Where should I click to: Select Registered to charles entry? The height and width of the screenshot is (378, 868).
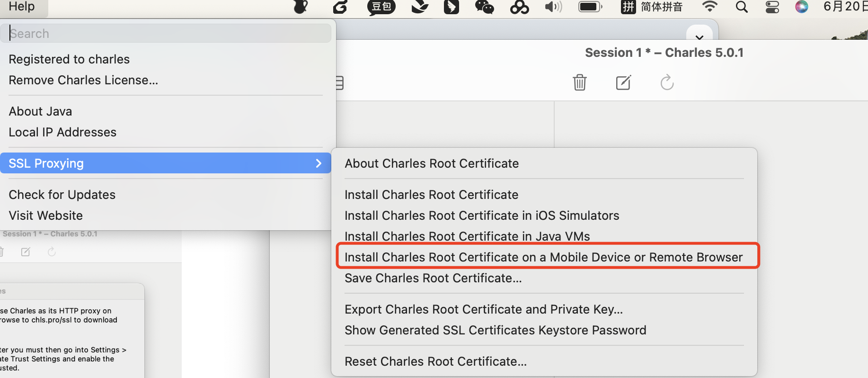click(69, 59)
